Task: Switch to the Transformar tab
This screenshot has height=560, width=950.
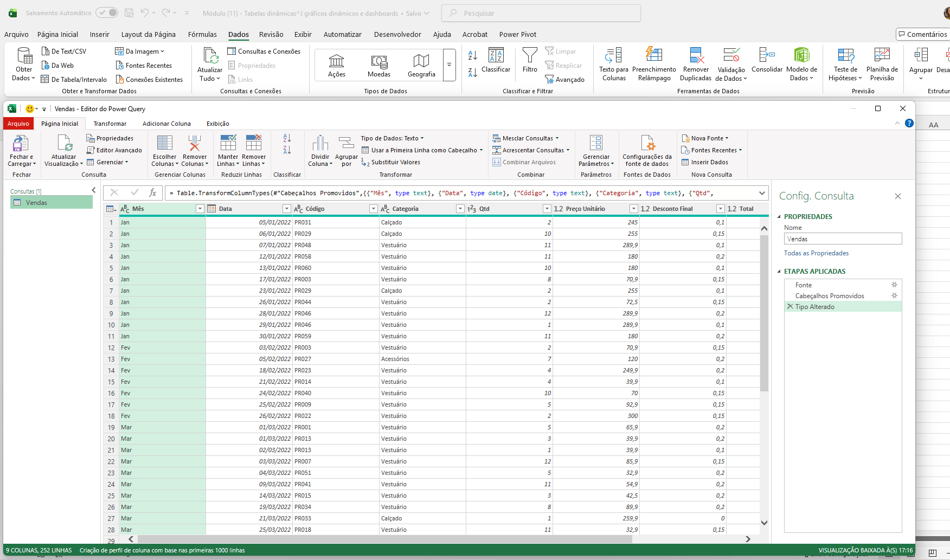Action: (x=110, y=124)
